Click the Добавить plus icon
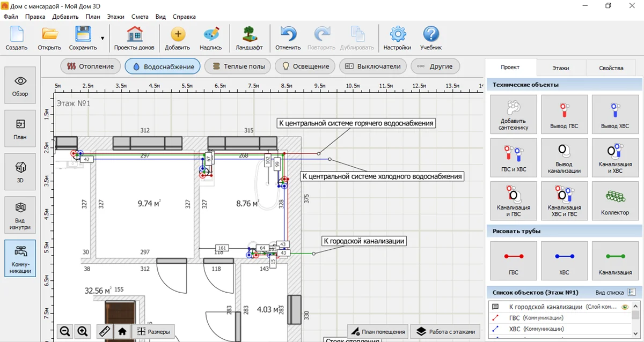The width and height of the screenshot is (644, 342). (178, 38)
